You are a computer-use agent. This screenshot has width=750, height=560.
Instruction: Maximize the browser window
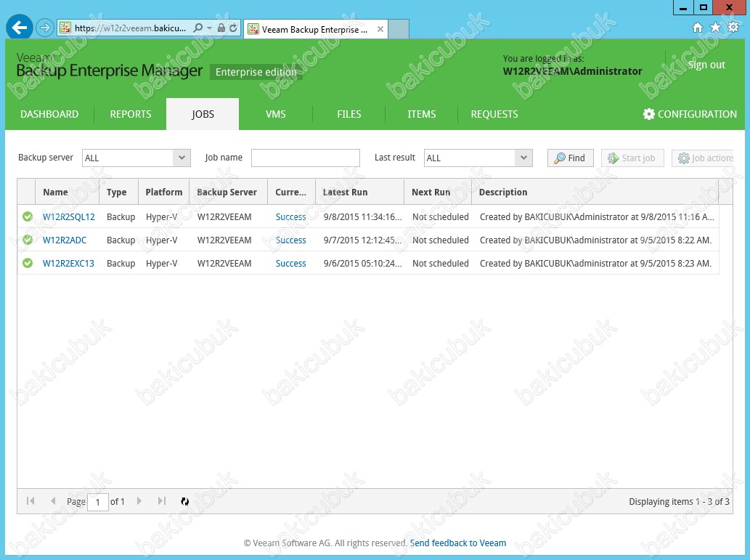703,7
